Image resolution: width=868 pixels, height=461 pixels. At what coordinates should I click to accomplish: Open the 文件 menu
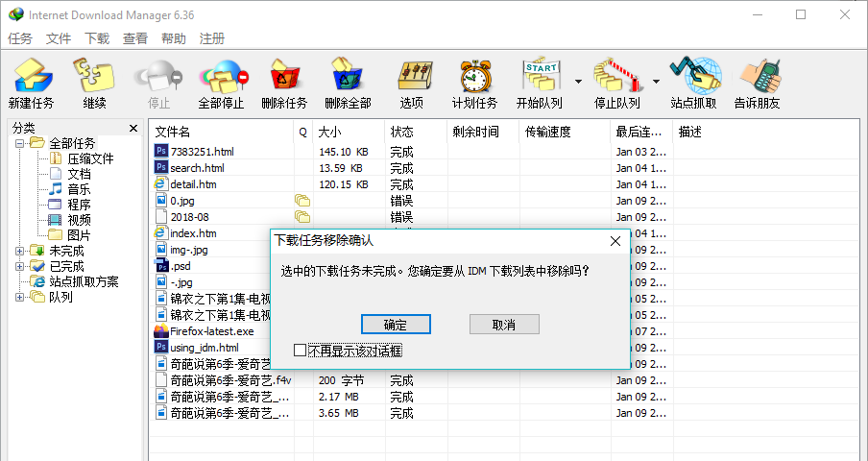tap(59, 38)
